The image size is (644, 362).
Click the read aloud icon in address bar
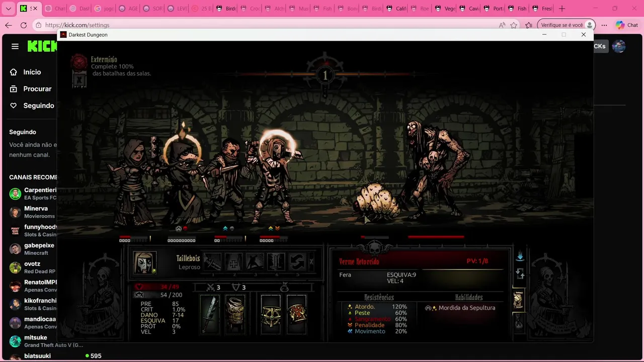502,25
